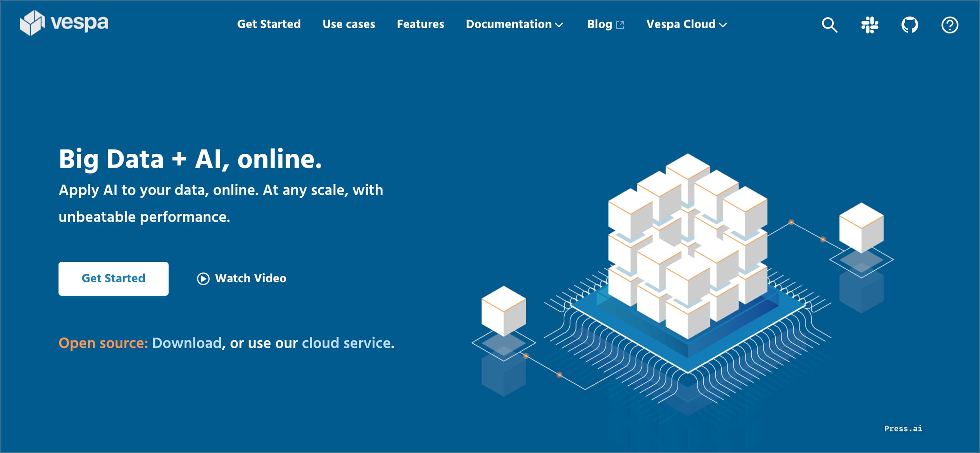Open the Slack community icon

coord(870,25)
